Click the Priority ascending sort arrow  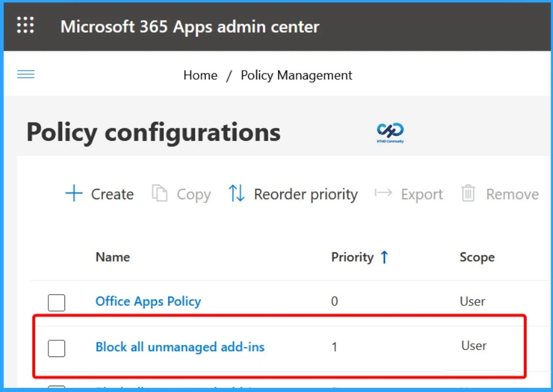pos(384,257)
